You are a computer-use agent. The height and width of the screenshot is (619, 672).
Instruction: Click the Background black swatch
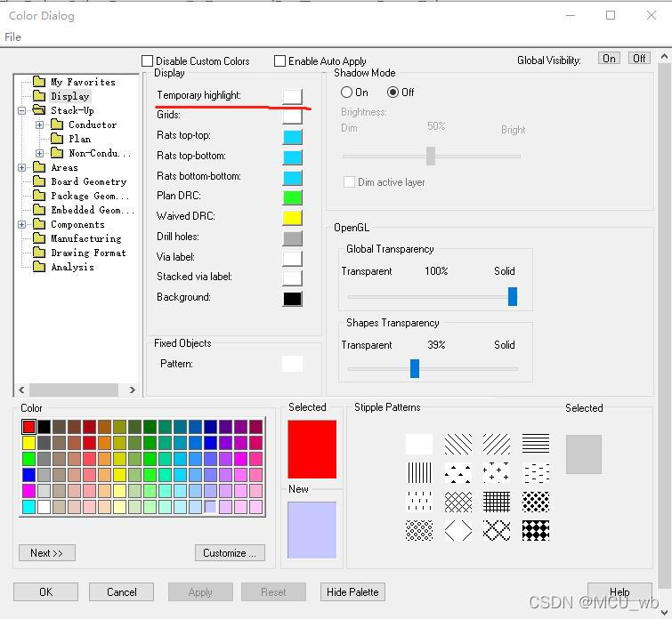click(293, 299)
